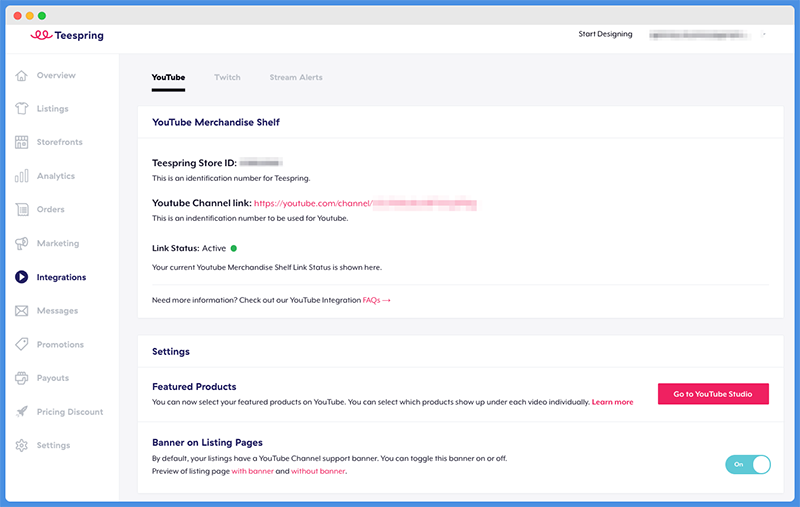Open Settings label in the sidebar
This screenshot has width=800, height=507.
tap(53, 445)
